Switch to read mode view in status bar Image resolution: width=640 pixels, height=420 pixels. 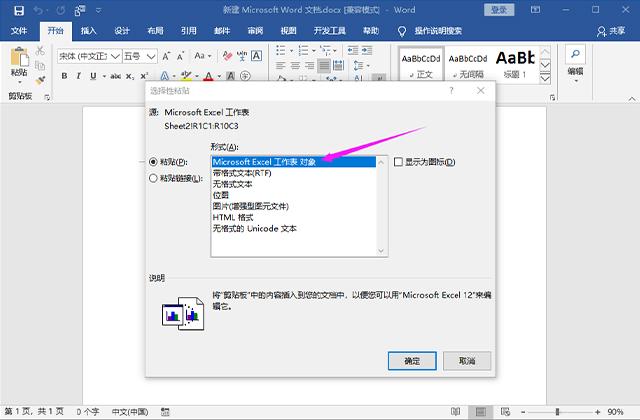[456, 411]
